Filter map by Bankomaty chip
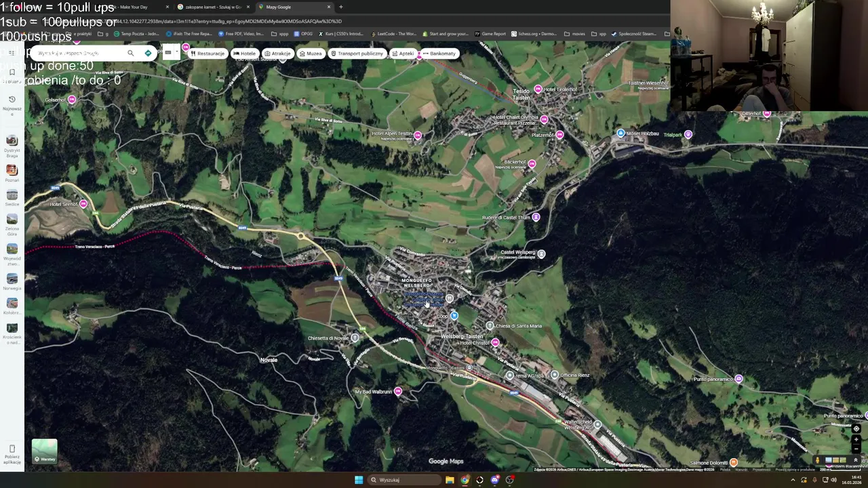This screenshot has width=868, height=488. tap(439, 54)
